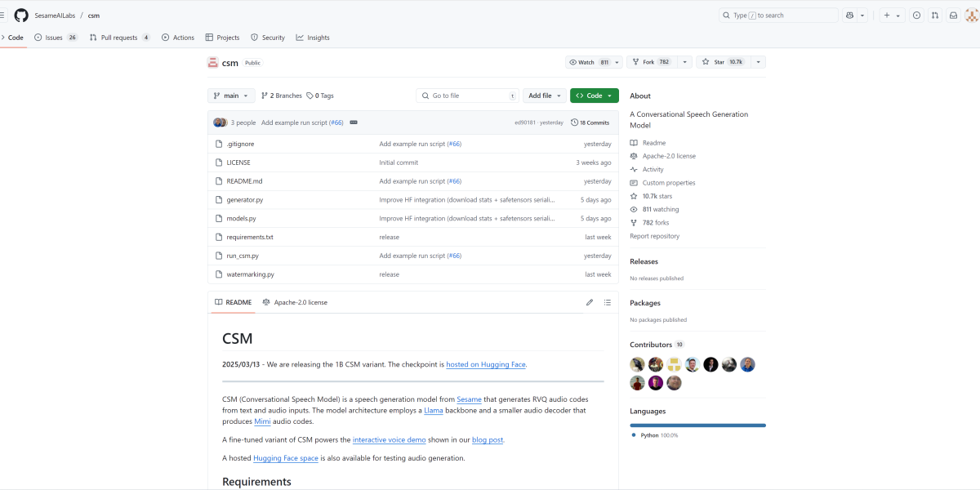980x490 pixels.
Task: Click Report repository
Action: (x=654, y=236)
